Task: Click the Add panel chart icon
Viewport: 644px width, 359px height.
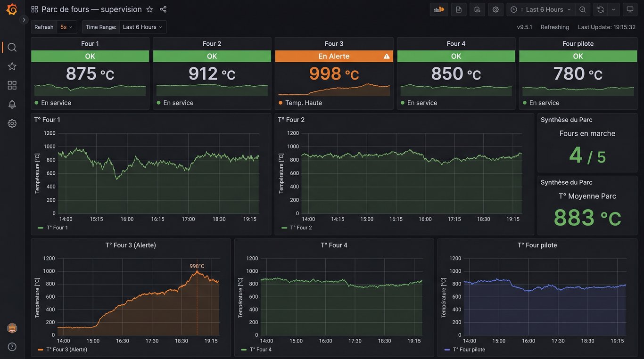Action: 439,9
